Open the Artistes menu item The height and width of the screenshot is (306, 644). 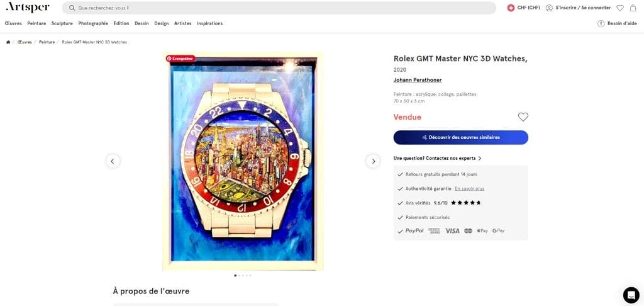[183, 23]
